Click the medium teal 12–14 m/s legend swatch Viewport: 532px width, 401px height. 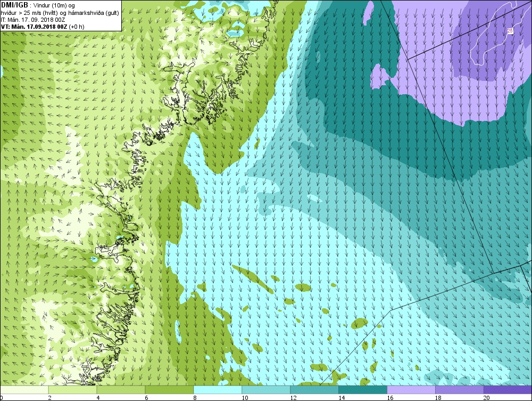(x=314, y=389)
